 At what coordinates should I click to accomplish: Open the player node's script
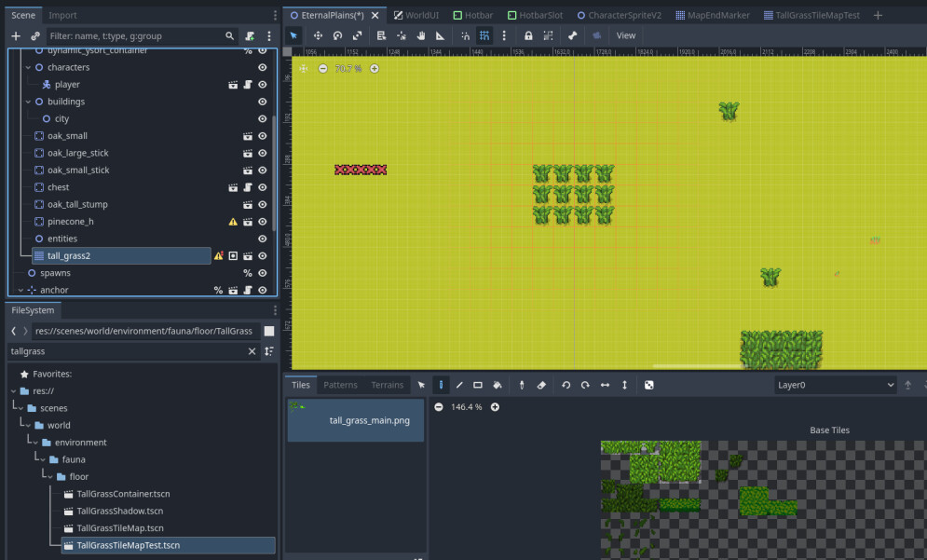248,85
